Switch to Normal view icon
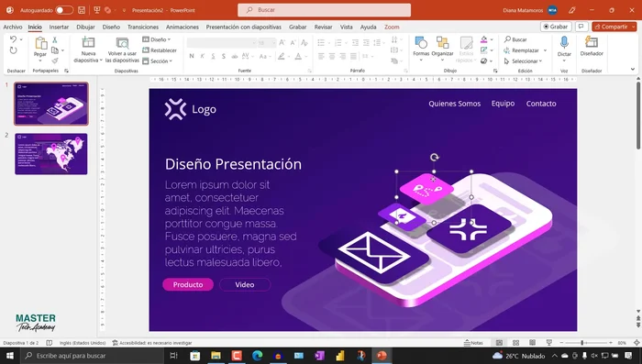Viewport: 642px width, 364px height. tap(499, 343)
